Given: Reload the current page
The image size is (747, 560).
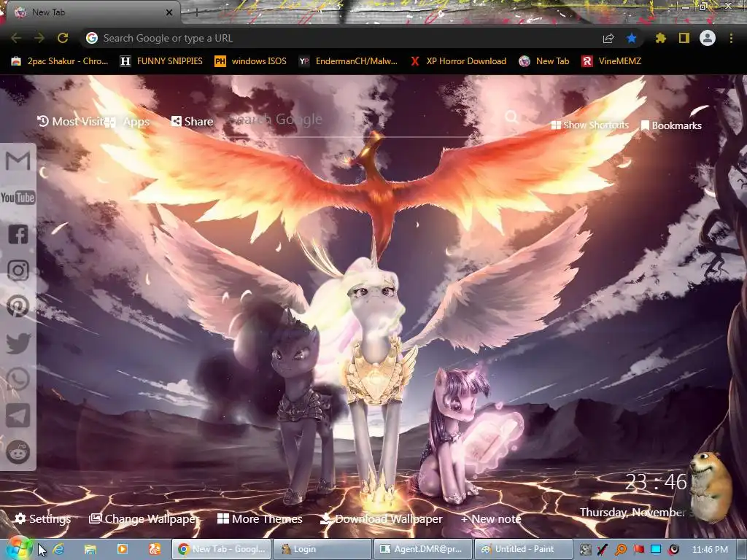Looking at the screenshot, I should tap(63, 38).
